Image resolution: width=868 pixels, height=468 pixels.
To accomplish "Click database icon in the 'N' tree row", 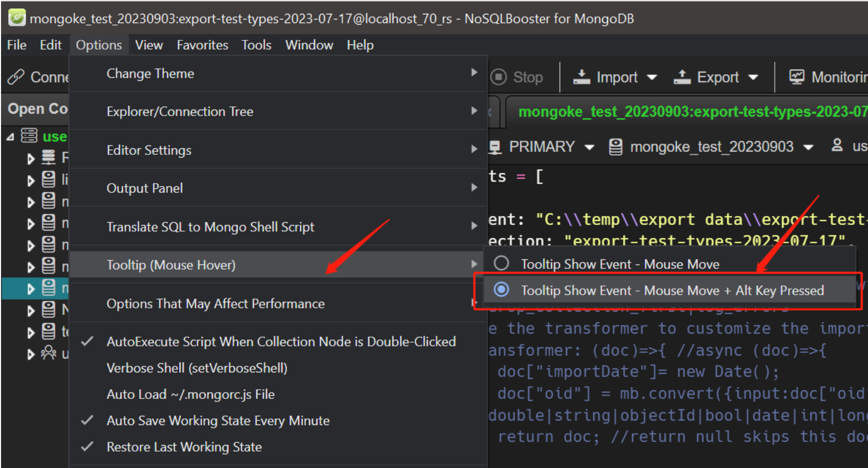I will pyautogui.click(x=49, y=309).
